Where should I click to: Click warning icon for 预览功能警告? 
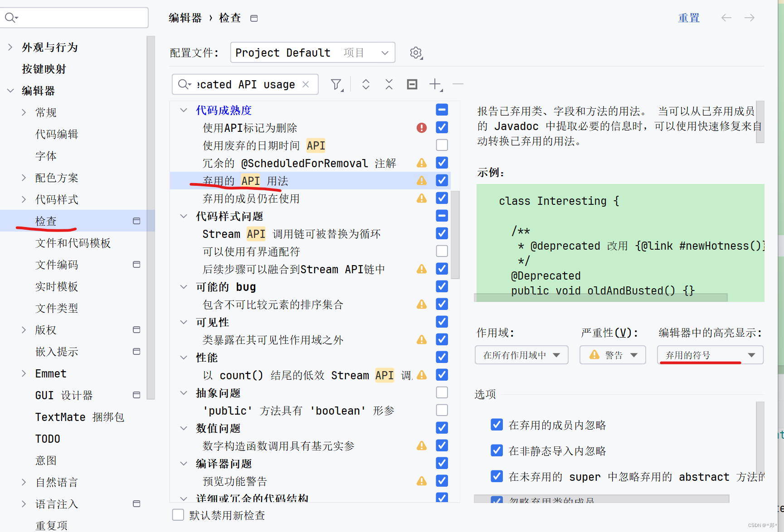pos(422,481)
